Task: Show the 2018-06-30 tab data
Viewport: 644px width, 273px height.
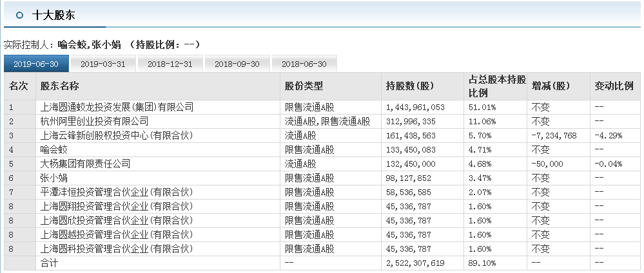Action: [304, 64]
